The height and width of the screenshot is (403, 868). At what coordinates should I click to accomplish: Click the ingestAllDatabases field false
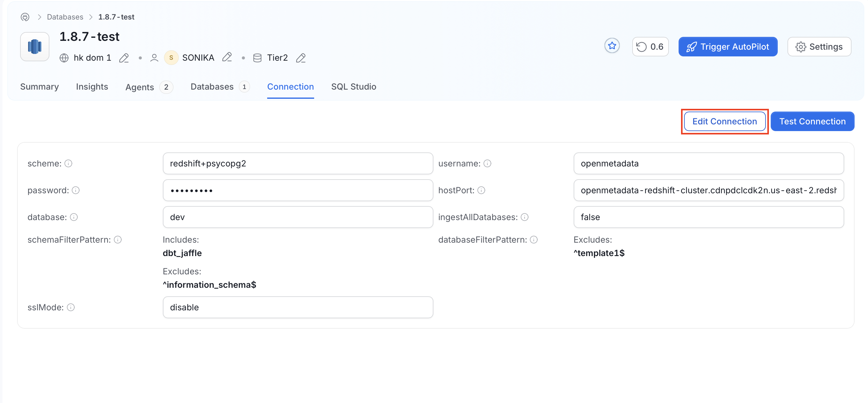coord(708,217)
